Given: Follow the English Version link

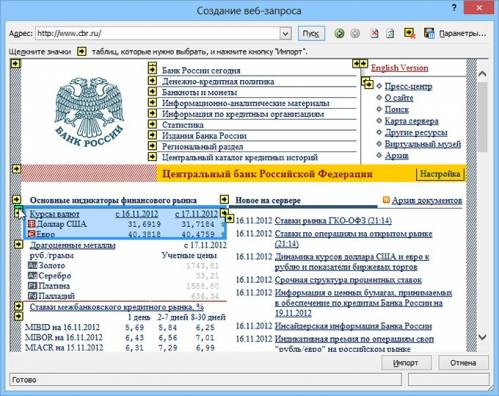Looking at the screenshot, I should [400, 68].
